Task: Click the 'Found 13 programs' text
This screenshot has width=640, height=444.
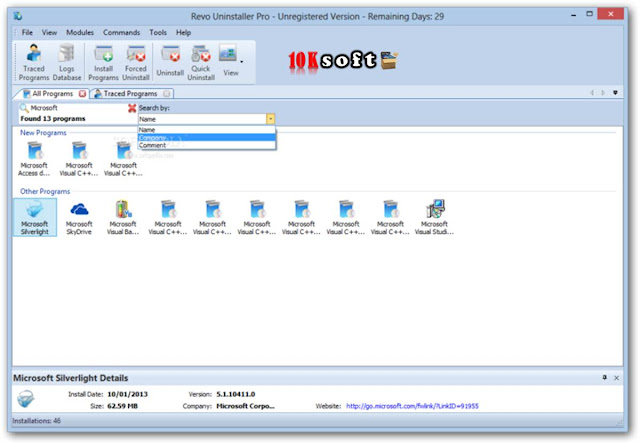Action: pyautogui.click(x=53, y=119)
